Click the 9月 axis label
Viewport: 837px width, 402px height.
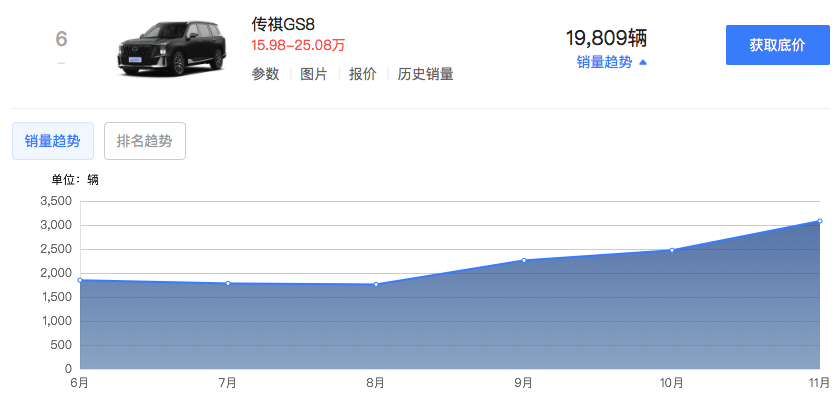pyautogui.click(x=524, y=383)
